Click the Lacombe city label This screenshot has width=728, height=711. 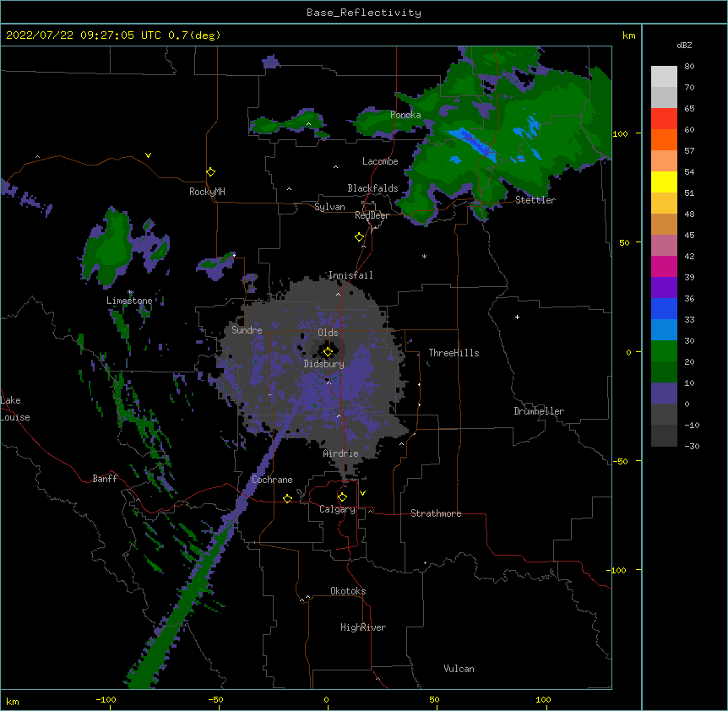point(380,161)
